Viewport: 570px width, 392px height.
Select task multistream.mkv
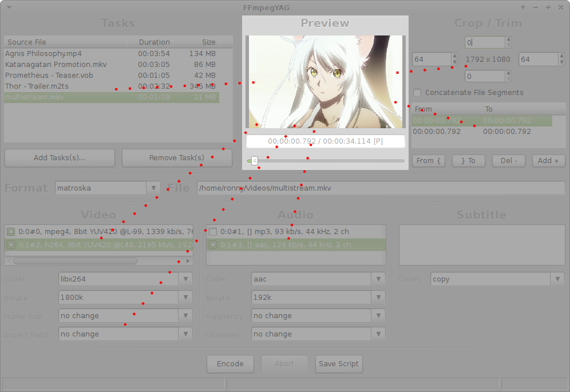[112, 97]
